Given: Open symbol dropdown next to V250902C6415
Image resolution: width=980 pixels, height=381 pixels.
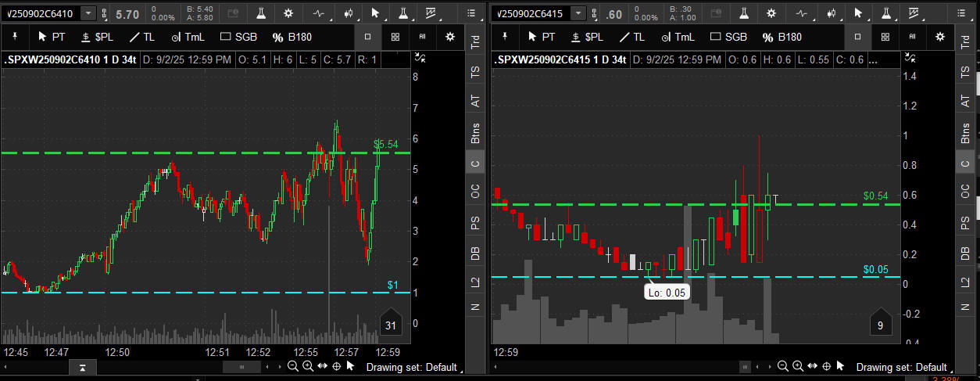Looking at the screenshot, I should pos(578,13).
